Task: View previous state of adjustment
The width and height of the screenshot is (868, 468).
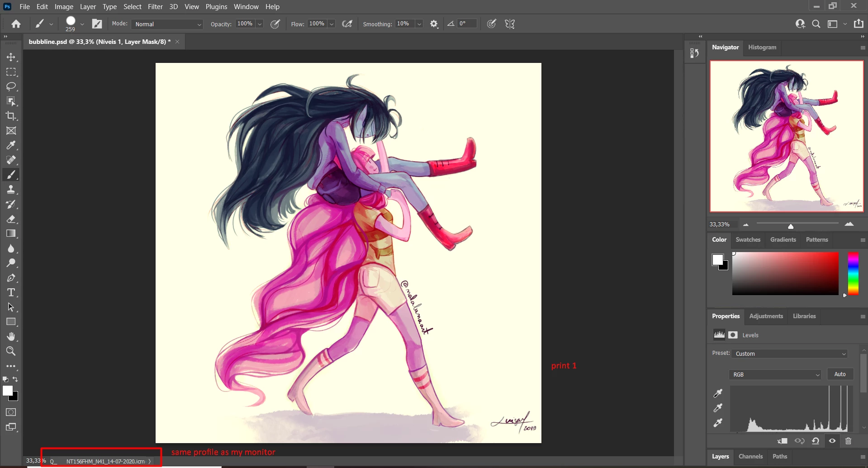Action: [x=800, y=441]
